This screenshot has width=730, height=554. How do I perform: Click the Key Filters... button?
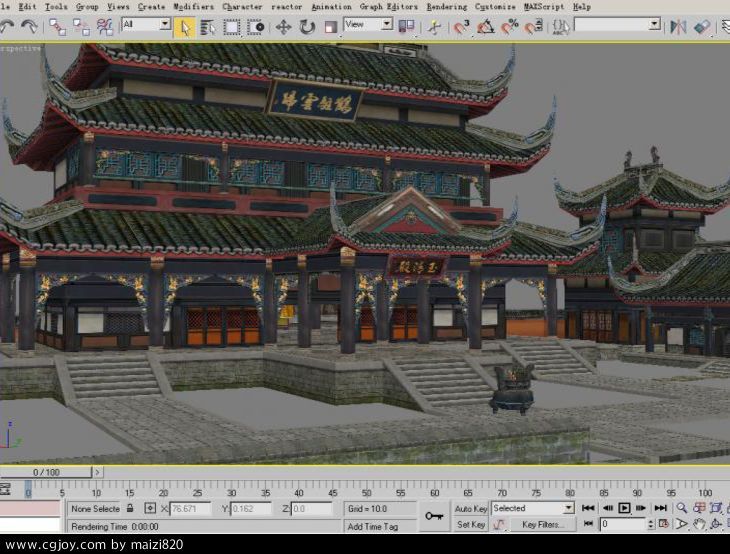(543, 524)
